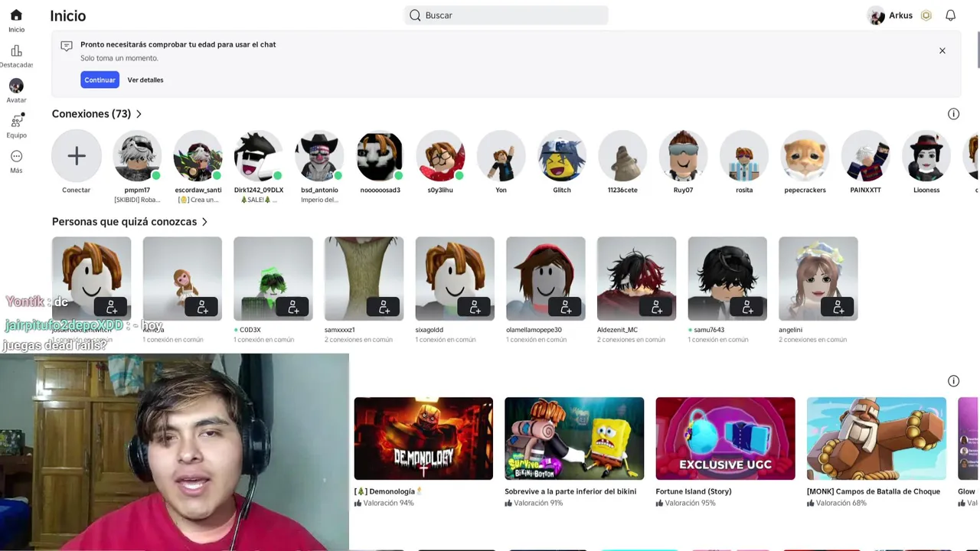Click the info icon above game recommendations
The height and width of the screenshot is (551, 980).
[953, 381]
